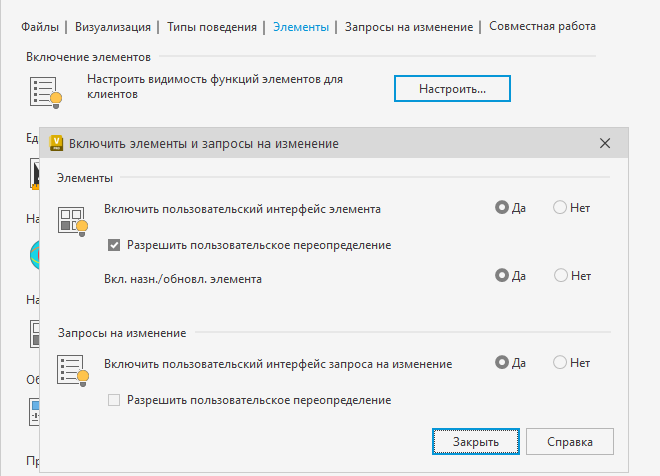Viewport: 660px width, 476px height.
Task: Click the Elements interface grid icon
Action: pos(72,221)
